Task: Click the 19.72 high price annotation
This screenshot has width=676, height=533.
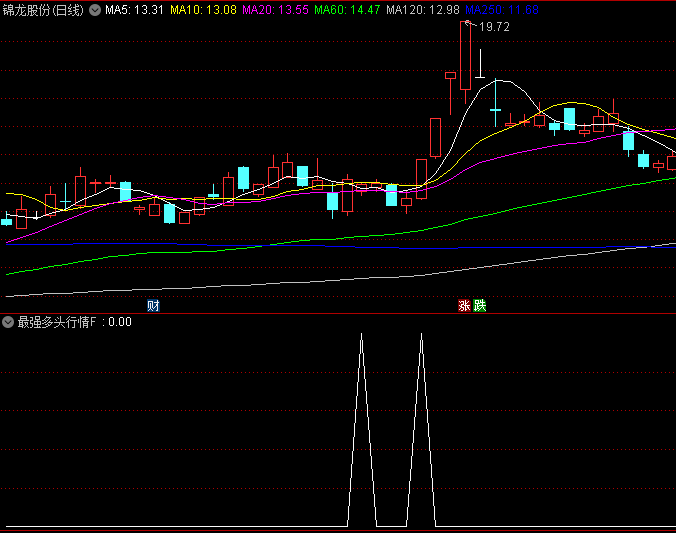Action: coord(495,27)
